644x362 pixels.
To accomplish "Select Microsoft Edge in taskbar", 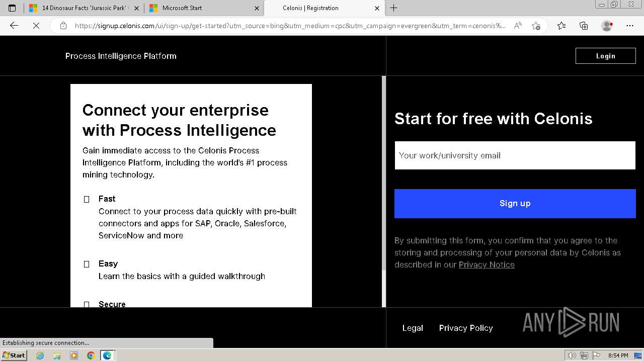I will pyautogui.click(x=107, y=355).
